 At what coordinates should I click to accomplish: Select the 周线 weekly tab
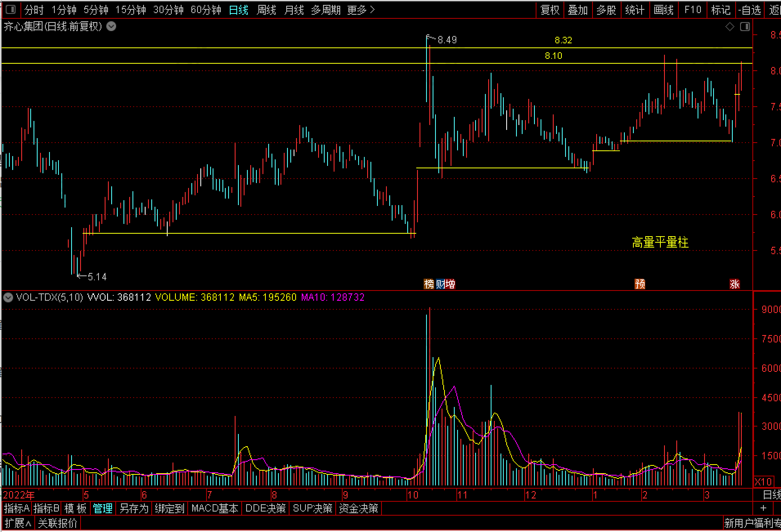267,10
